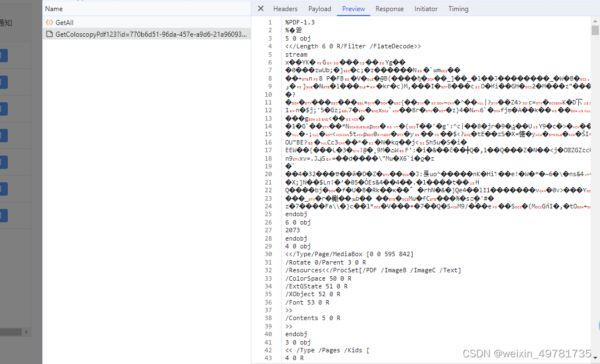Switch to the Headers tab
Image resolution: width=600 pixels, height=364 pixels.
click(285, 9)
